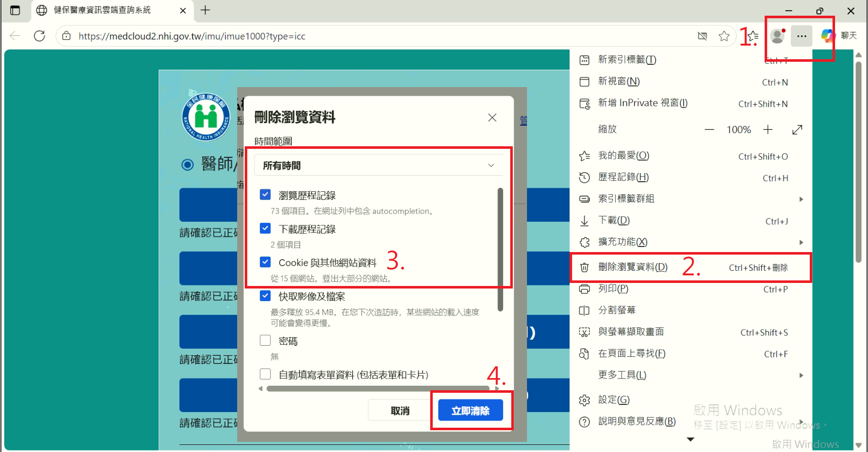Image resolution: width=868 pixels, height=452 pixels.
Task: Choose 分割螢幕 menu entry
Action: pos(691,310)
